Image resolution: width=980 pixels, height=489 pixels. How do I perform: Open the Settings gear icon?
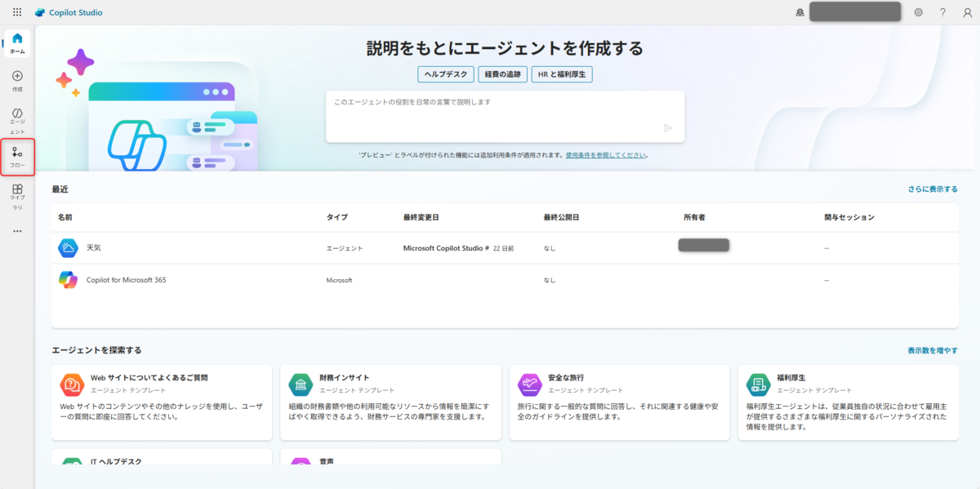(919, 12)
